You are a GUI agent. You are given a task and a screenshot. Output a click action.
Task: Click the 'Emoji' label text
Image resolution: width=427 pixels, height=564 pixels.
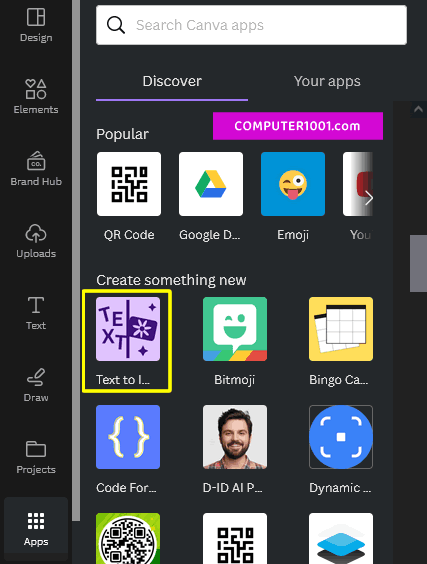tap(293, 235)
